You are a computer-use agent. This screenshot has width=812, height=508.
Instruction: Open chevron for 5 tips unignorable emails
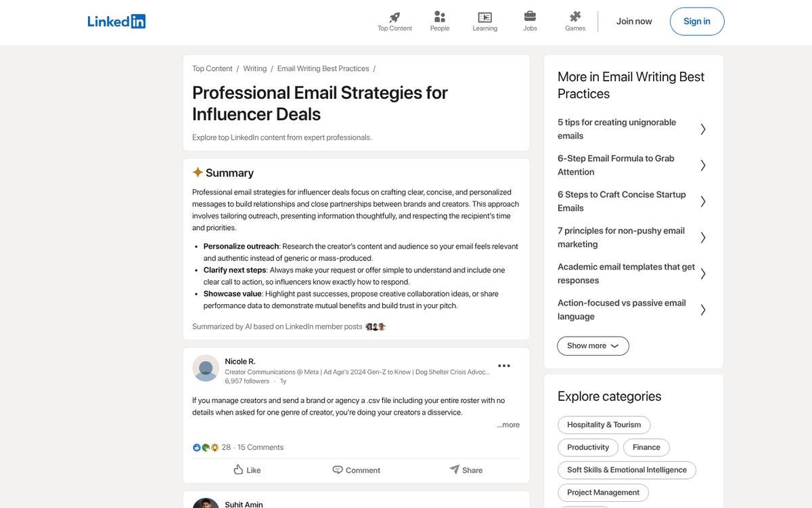[x=703, y=129]
